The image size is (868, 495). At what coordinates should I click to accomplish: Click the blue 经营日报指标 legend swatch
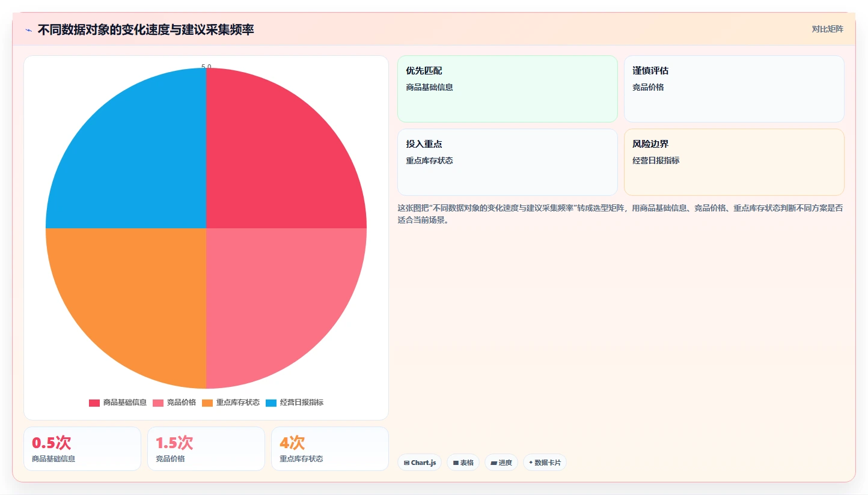pos(271,402)
